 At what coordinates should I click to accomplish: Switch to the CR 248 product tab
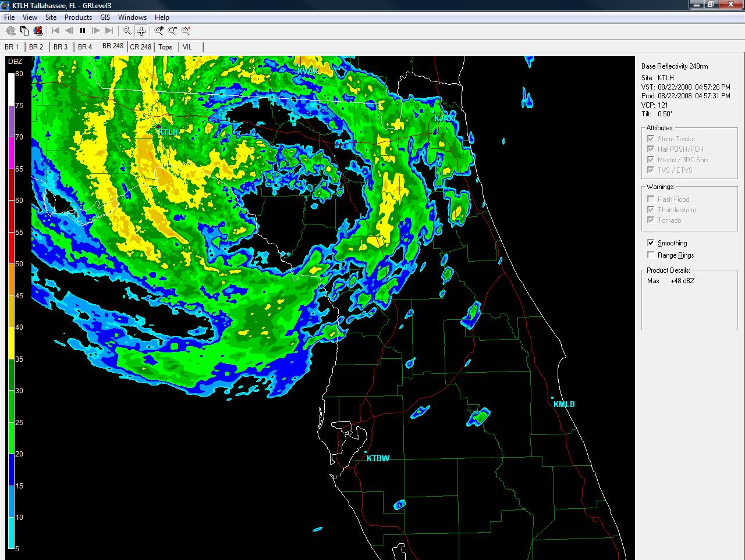tap(140, 47)
